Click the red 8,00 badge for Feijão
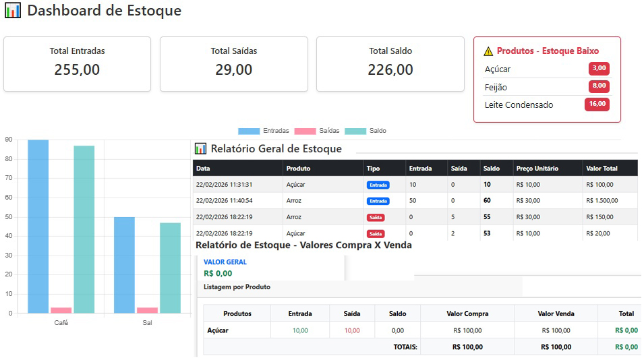644x358 pixels. [599, 86]
